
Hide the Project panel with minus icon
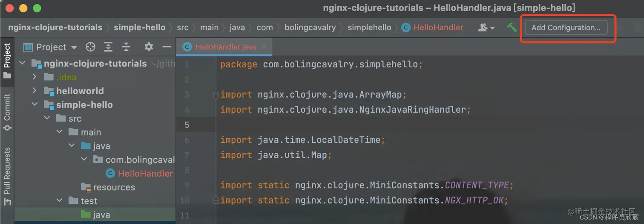click(x=167, y=47)
